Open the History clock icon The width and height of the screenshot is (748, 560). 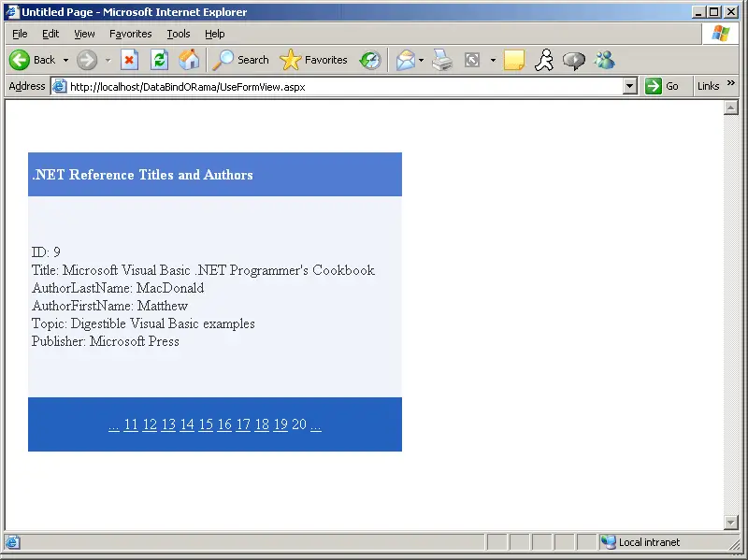(370, 60)
